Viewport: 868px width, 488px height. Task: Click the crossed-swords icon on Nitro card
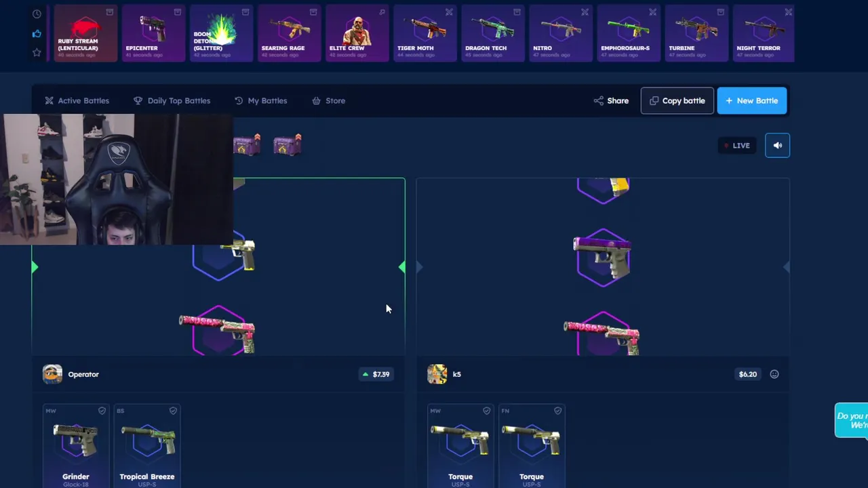pyautogui.click(x=585, y=12)
